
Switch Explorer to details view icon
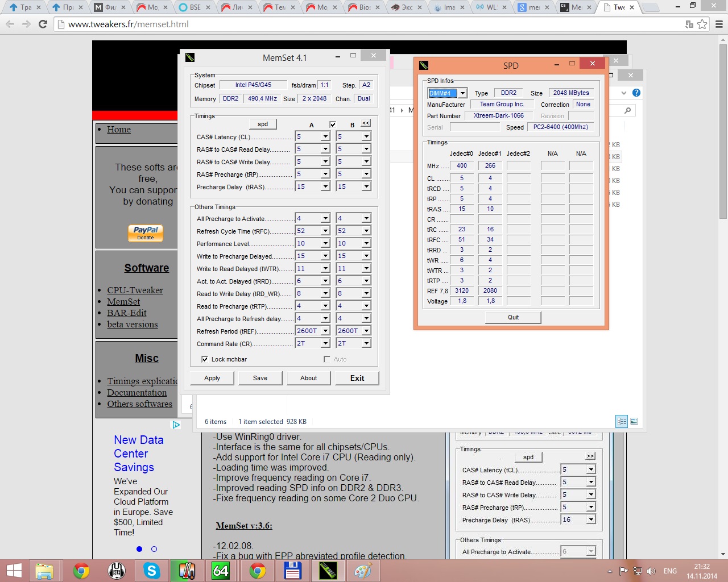[x=622, y=421]
